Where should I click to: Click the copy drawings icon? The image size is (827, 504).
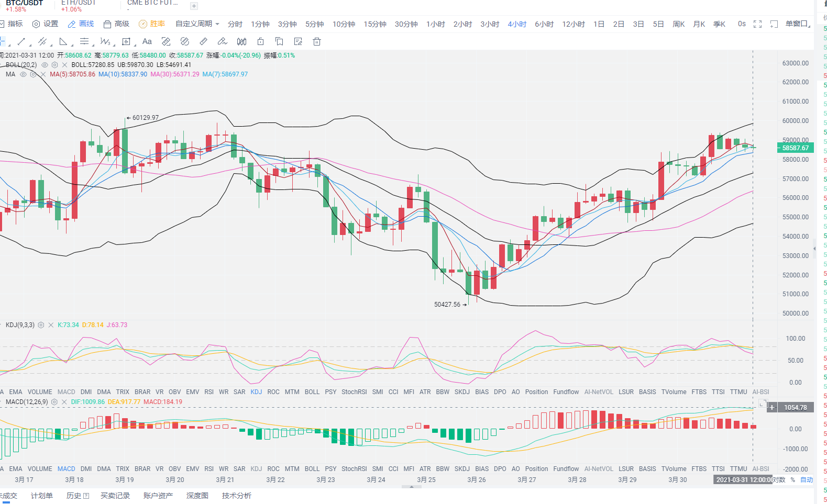[x=279, y=41]
